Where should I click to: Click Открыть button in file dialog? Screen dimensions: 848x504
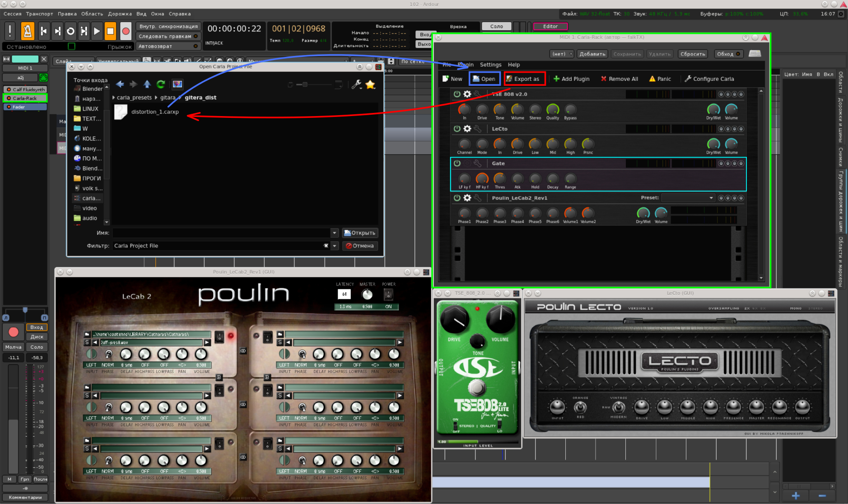[x=360, y=233]
